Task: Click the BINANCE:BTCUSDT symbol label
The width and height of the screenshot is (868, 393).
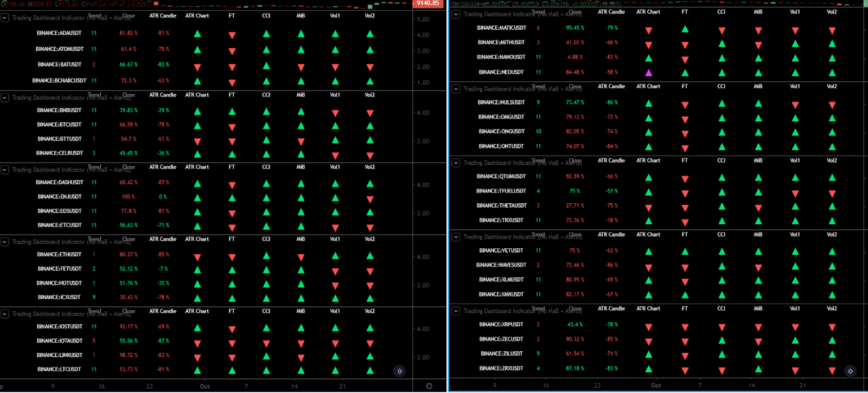Action: (59, 125)
